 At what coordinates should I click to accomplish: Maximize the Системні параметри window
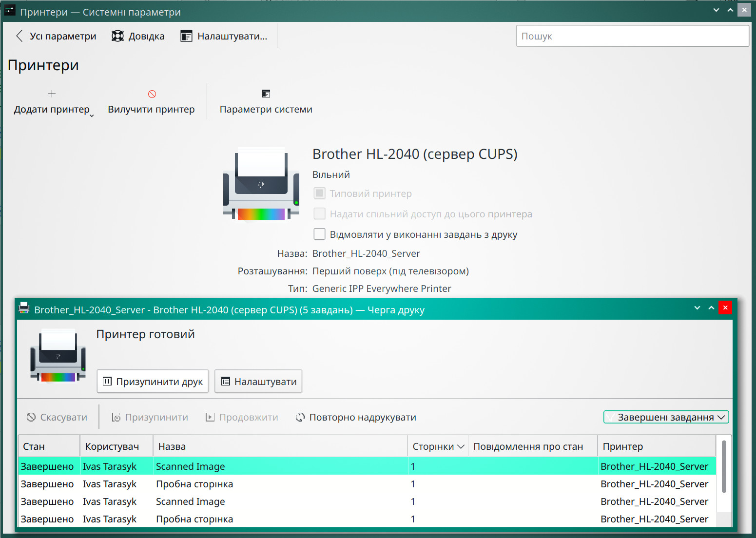tap(730, 10)
